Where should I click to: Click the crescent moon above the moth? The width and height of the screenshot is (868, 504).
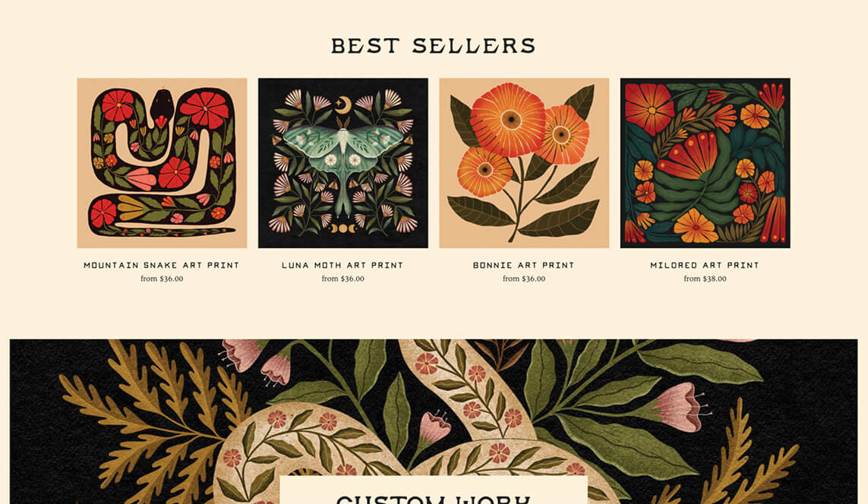[x=342, y=103]
